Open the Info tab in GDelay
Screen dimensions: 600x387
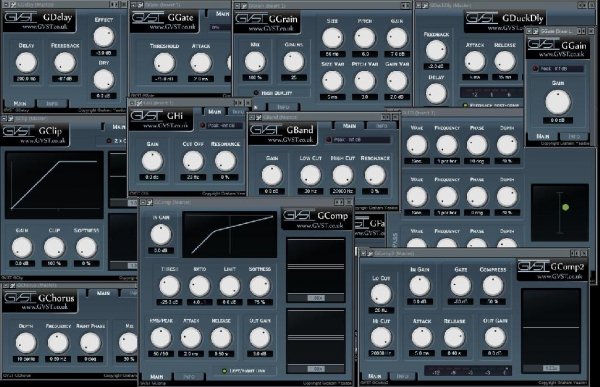click(52, 104)
